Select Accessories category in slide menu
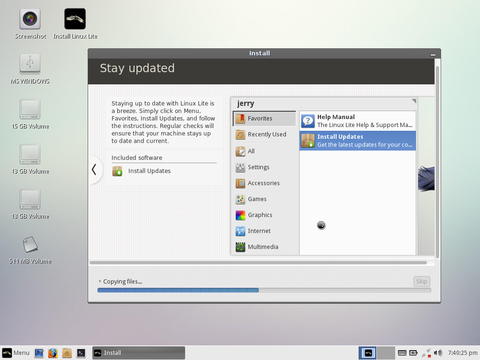This screenshot has height=360, width=480. (264, 183)
